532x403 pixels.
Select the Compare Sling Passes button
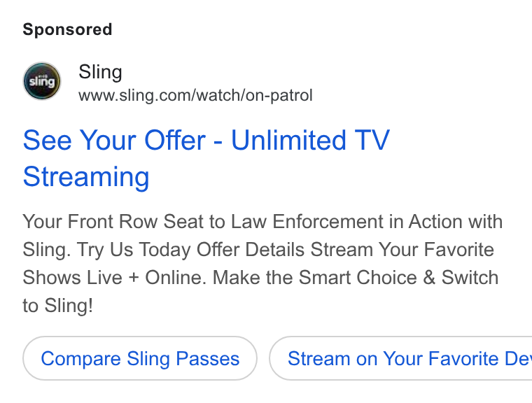140,358
